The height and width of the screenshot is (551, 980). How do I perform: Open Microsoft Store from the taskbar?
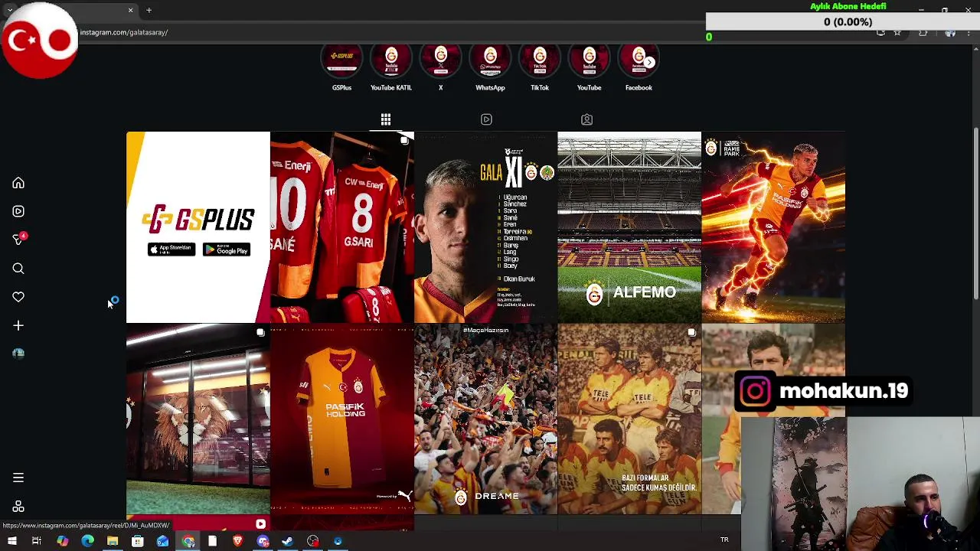click(138, 541)
